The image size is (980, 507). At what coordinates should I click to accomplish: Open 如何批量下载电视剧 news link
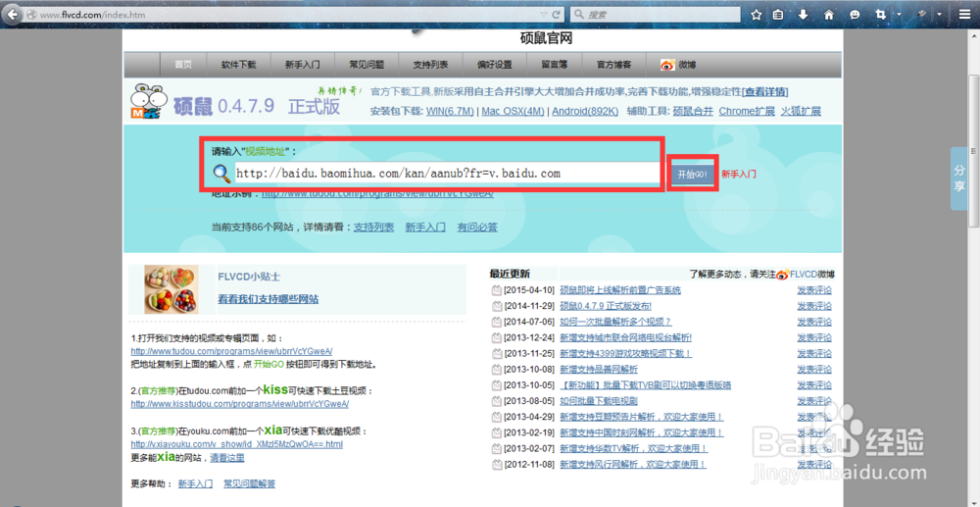tap(598, 401)
